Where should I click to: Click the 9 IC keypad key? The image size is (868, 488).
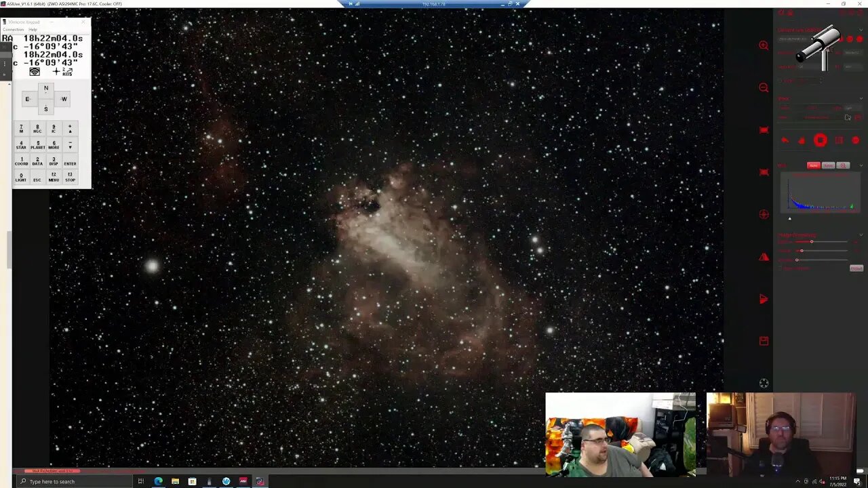tap(54, 128)
